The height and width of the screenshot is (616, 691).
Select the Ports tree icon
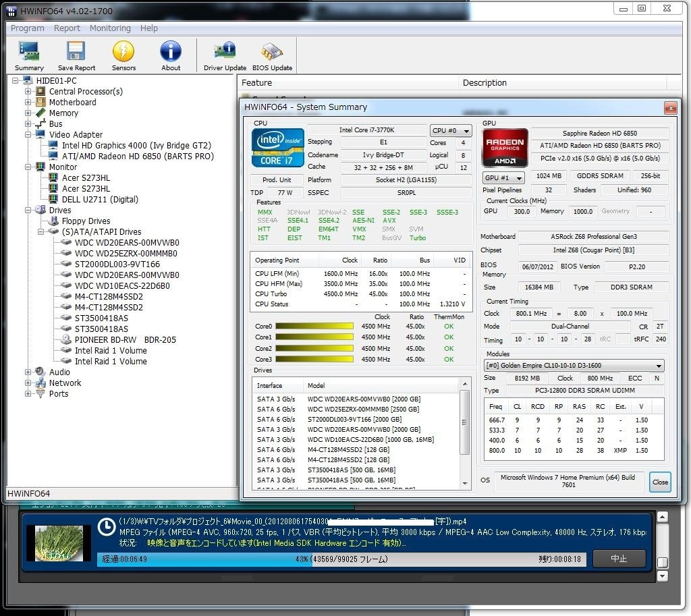point(40,393)
